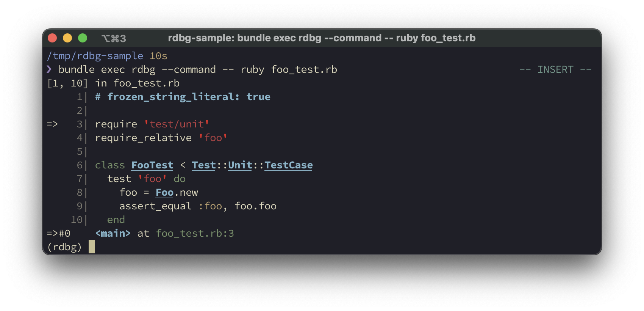Image resolution: width=644 pixels, height=311 pixels.
Task: Click the <main> frame label
Action: pos(113,233)
